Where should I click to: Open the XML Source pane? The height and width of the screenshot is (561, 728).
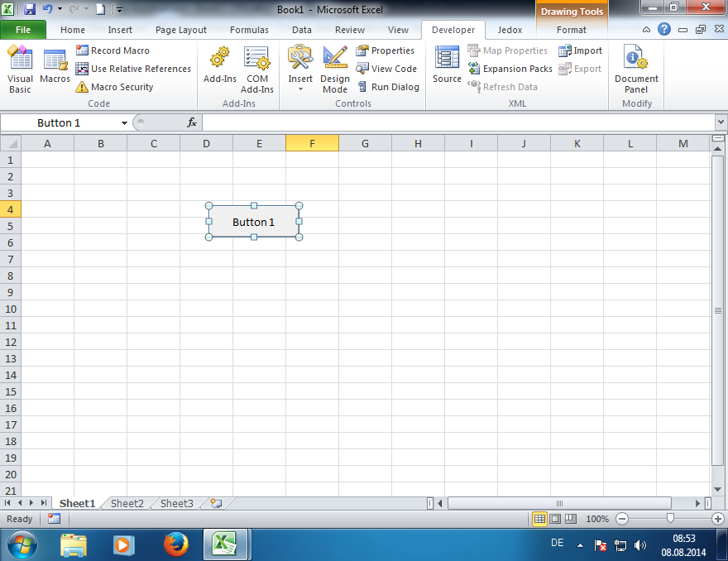447,65
